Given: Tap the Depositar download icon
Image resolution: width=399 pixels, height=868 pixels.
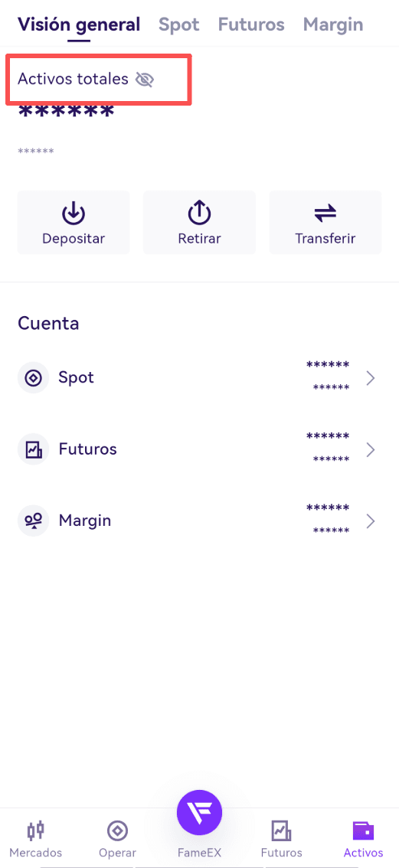Looking at the screenshot, I should pyautogui.click(x=74, y=214).
